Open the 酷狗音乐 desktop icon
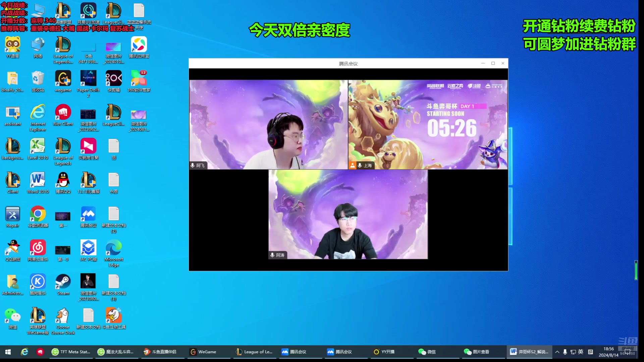 coord(38,282)
